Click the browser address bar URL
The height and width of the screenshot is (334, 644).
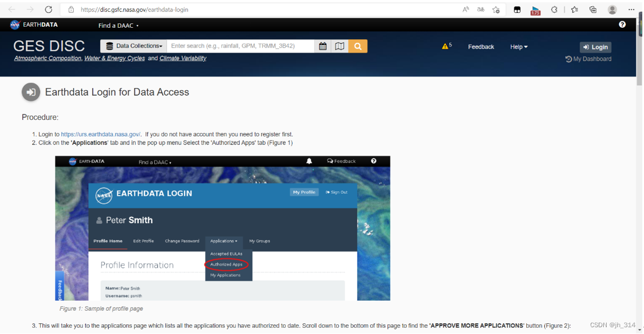pos(134,10)
